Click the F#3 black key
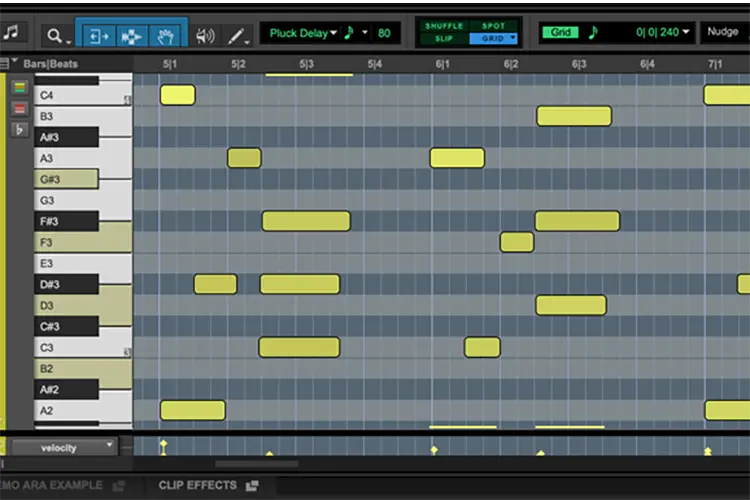This screenshot has width=750, height=500. [66, 221]
